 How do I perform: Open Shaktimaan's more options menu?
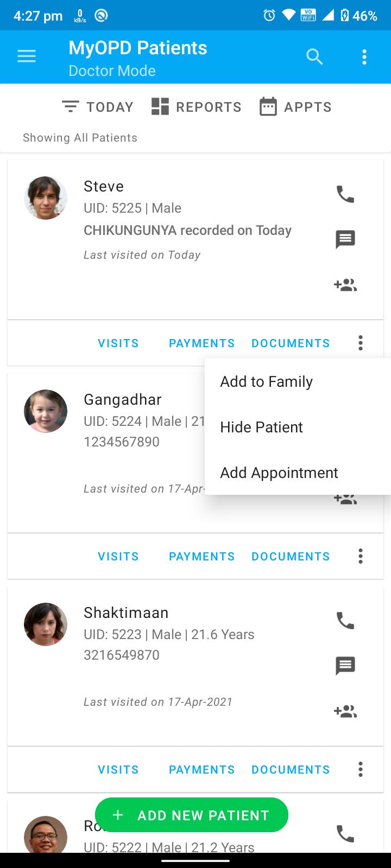click(x=361, y=769)
